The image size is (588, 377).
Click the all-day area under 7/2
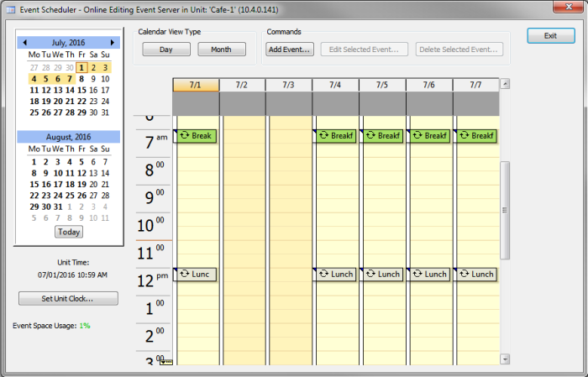point(242,103)
